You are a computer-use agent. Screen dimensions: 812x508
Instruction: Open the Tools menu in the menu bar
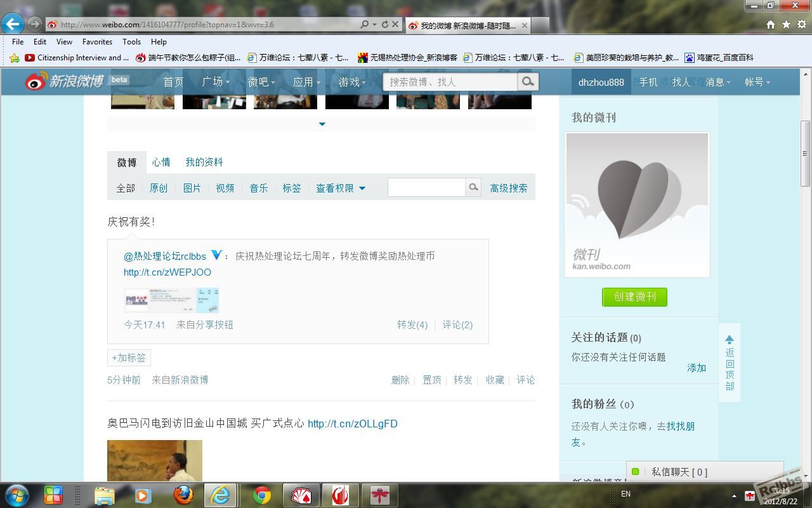pos(131,42)
